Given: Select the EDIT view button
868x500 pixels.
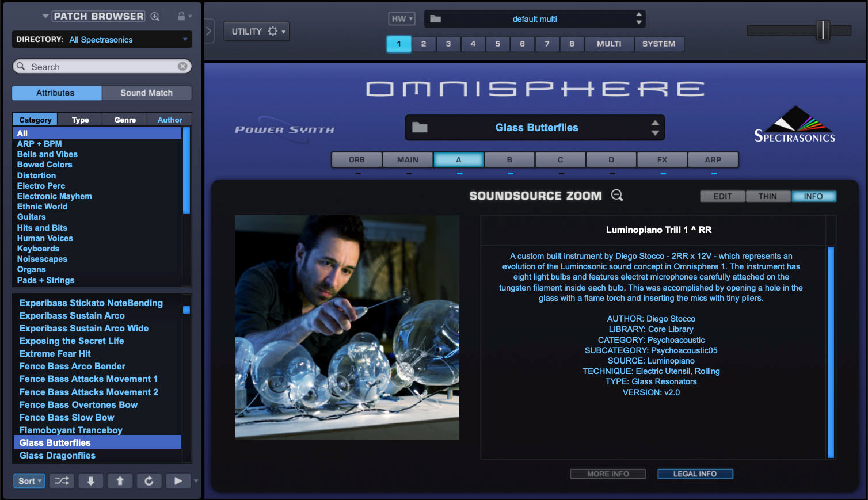Looking at the screenshot, I should 722,196.
